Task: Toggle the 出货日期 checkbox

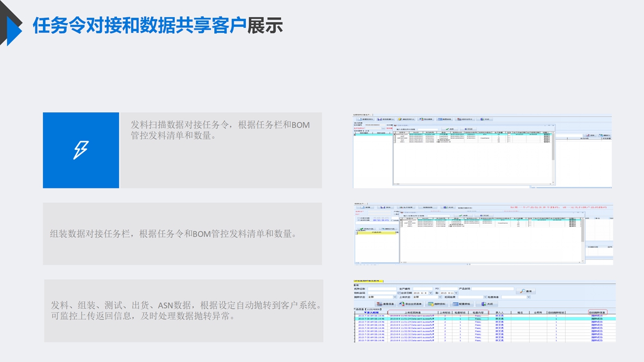Action: coord(398,293)
